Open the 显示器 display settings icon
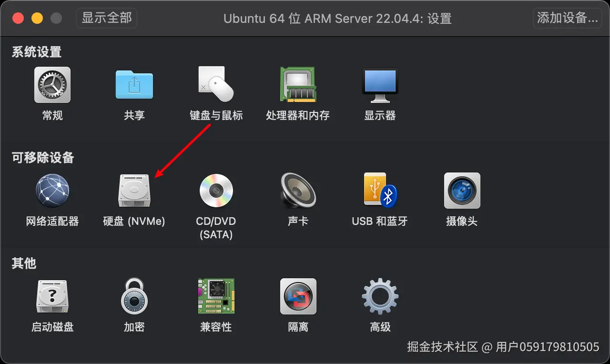Screen dimensions: 610x364 pyautogui.click(x=380, y=85)
